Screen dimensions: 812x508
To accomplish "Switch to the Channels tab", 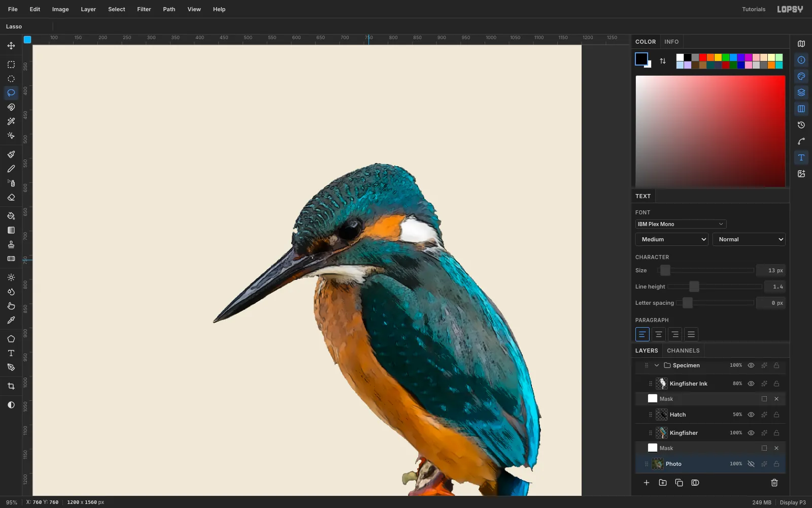I will 683,351.
